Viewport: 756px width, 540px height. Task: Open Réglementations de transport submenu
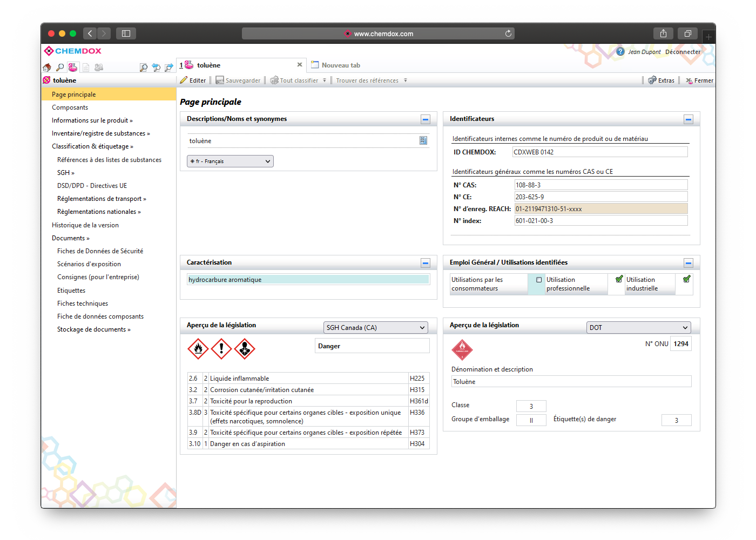102,199
